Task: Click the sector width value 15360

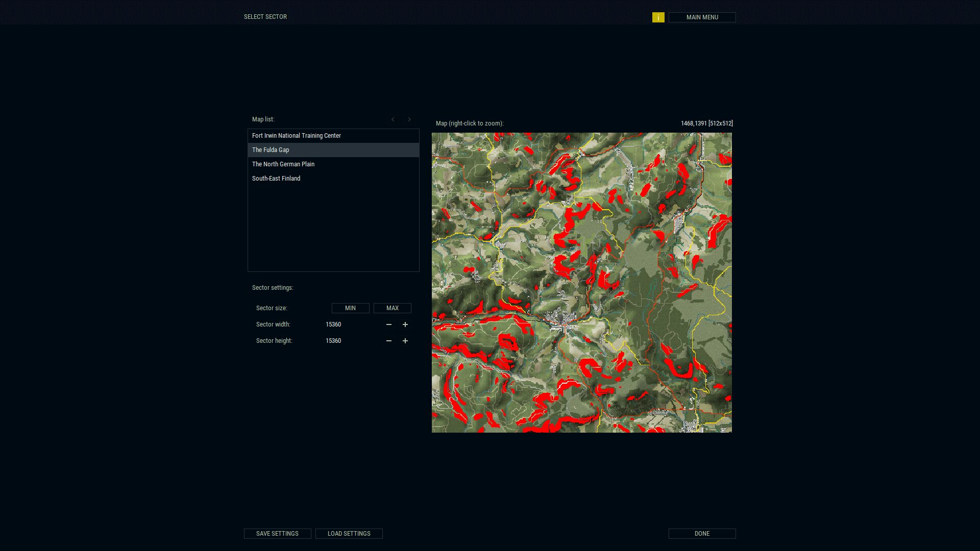Action: [x=333, y=324]
